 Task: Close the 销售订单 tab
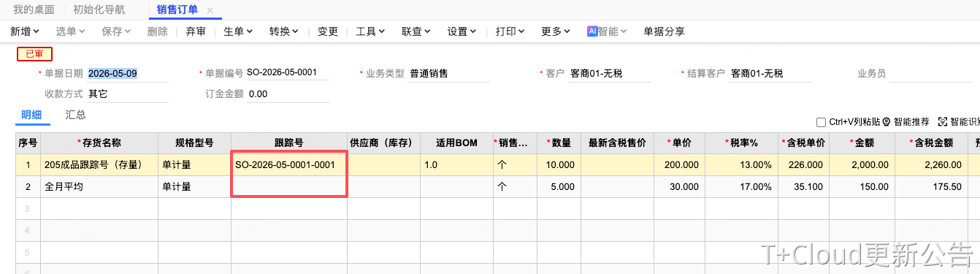(210, 10)
